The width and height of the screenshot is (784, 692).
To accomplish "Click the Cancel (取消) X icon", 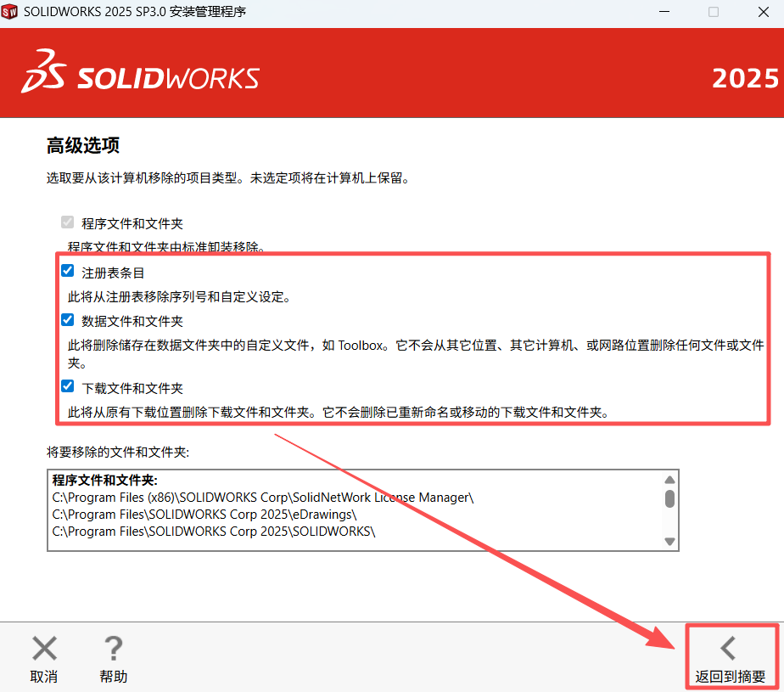I will (x=44, y=648).
